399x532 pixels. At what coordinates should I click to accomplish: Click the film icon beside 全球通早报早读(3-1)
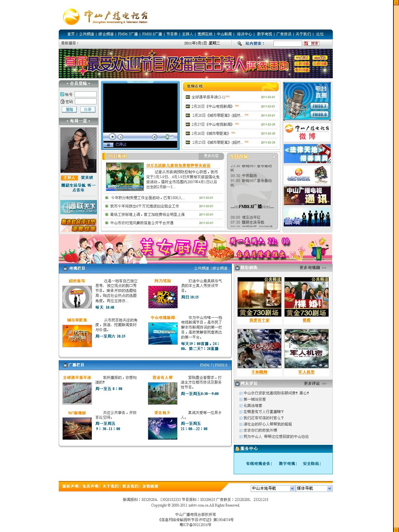187,97
